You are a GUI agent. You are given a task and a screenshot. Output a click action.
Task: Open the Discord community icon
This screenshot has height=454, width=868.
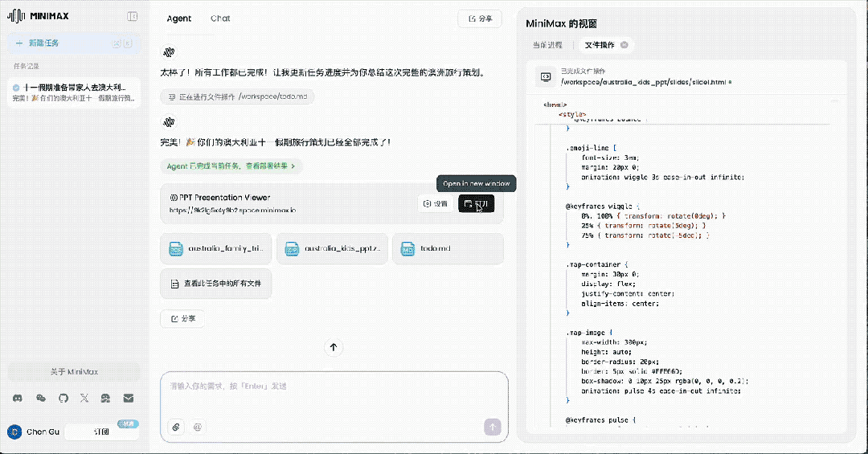(x=18, y=398)
